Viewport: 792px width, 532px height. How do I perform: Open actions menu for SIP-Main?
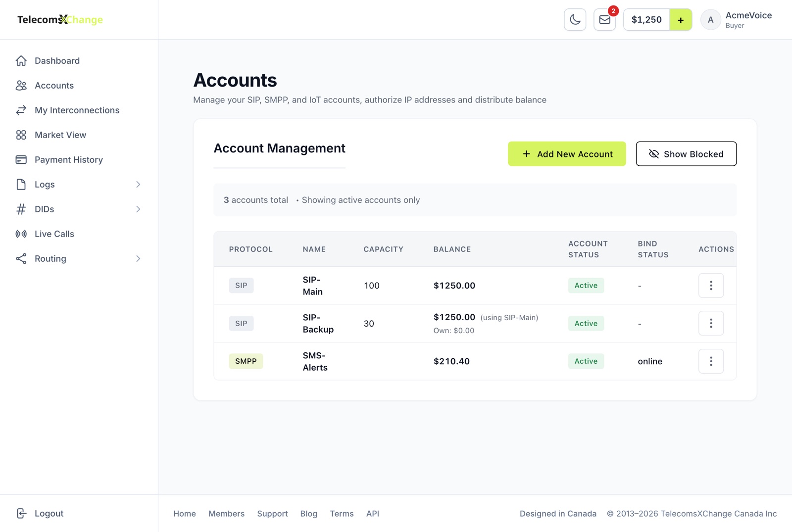(711, 286)
